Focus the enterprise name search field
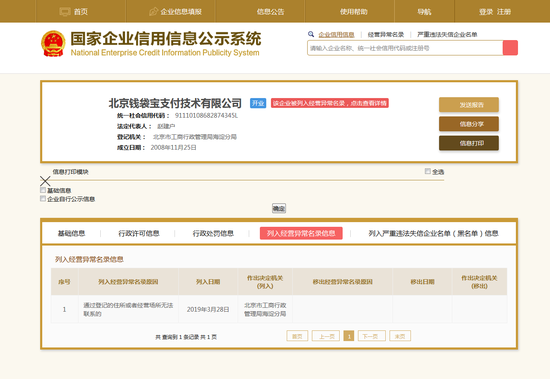The height and width of the screenshot is (379, 550). tap(405, 48)
